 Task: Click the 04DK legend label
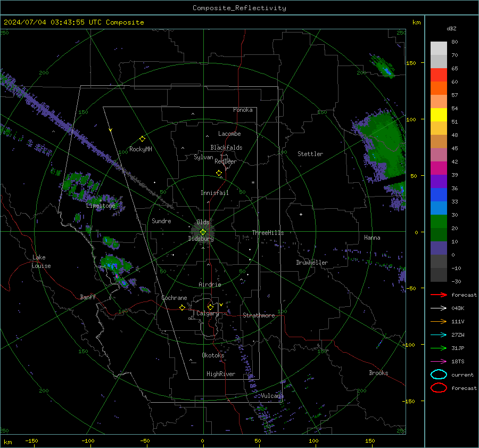(x=458, y=308)
